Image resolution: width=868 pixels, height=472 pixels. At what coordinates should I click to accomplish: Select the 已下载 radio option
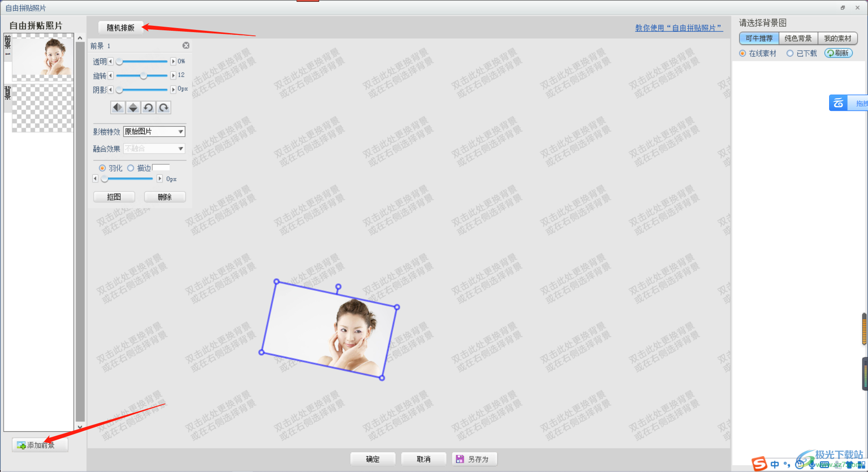coord(790,53)
